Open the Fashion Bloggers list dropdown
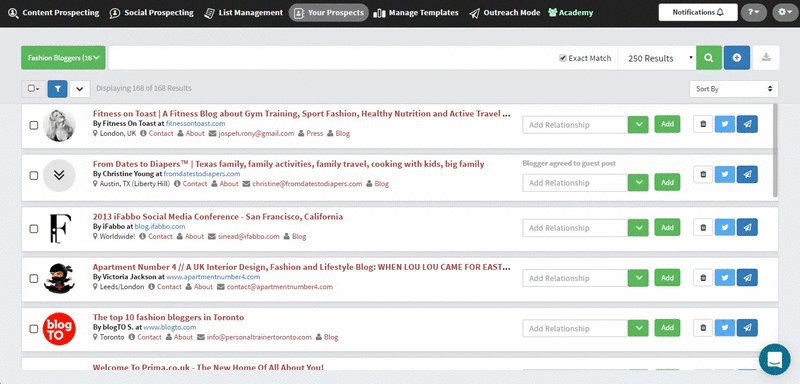 pos(63,58)
